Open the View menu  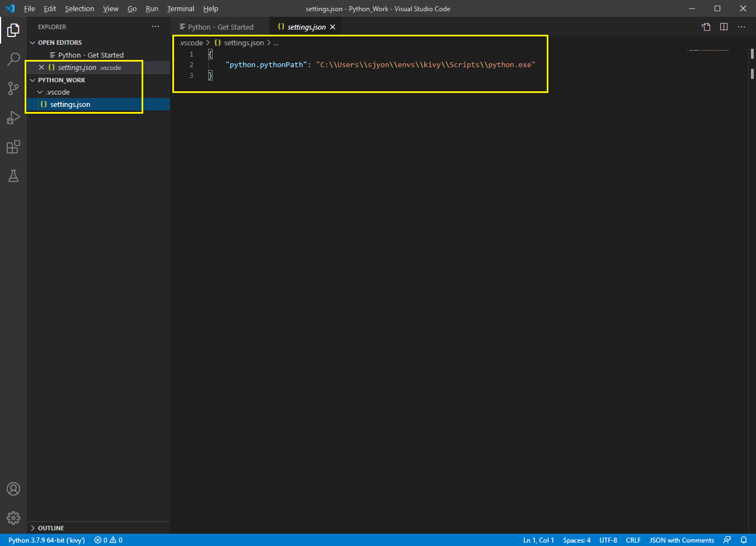point(111,8)
